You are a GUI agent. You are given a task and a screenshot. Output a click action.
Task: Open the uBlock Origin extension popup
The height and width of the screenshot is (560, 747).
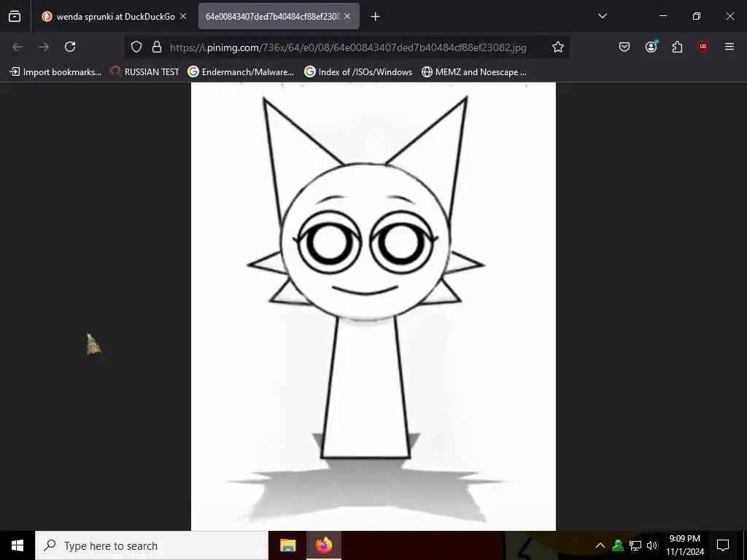[703, 47]
